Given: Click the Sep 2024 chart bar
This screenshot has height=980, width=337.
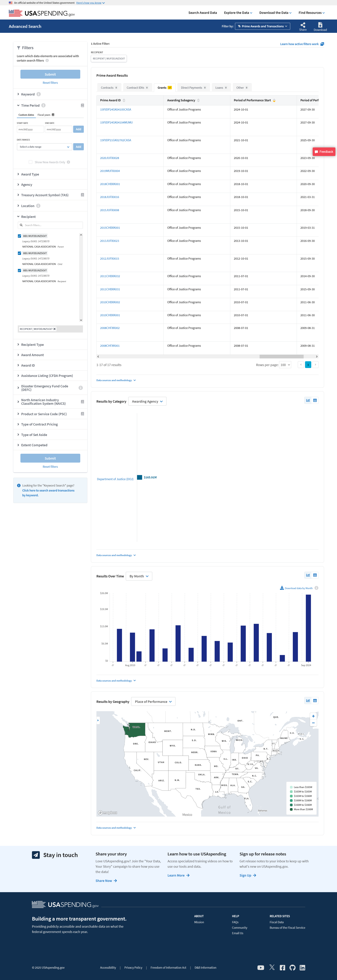Looking at the screenshot, I should pyautogui.click(x=308, y=628).
